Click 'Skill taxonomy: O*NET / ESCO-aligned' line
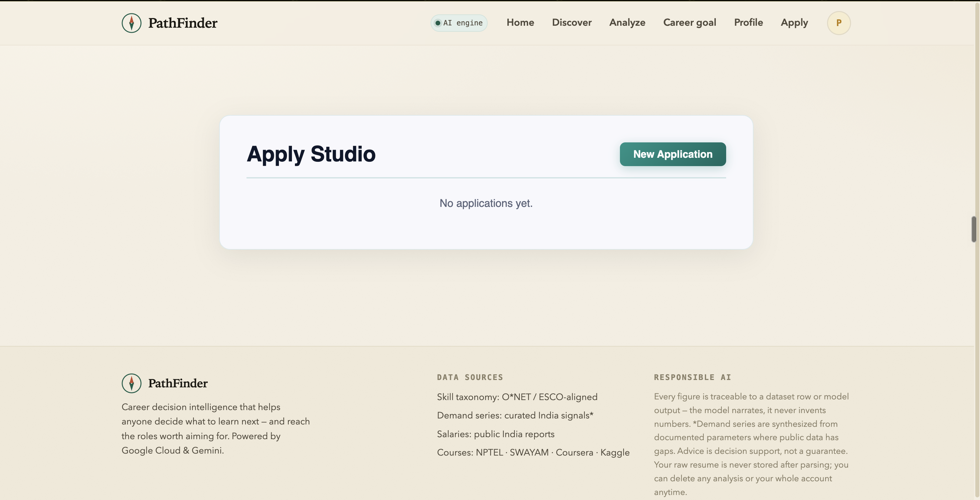 [517, 397]
